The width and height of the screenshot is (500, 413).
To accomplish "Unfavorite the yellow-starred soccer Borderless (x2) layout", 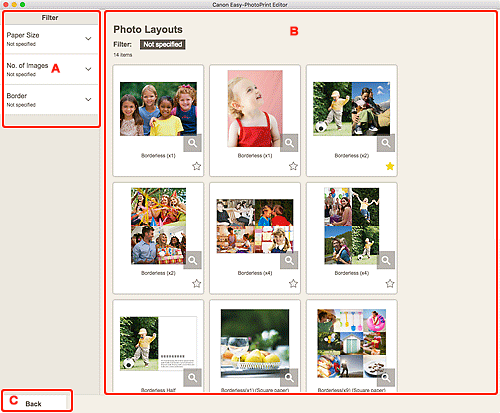I will (390, 166).
